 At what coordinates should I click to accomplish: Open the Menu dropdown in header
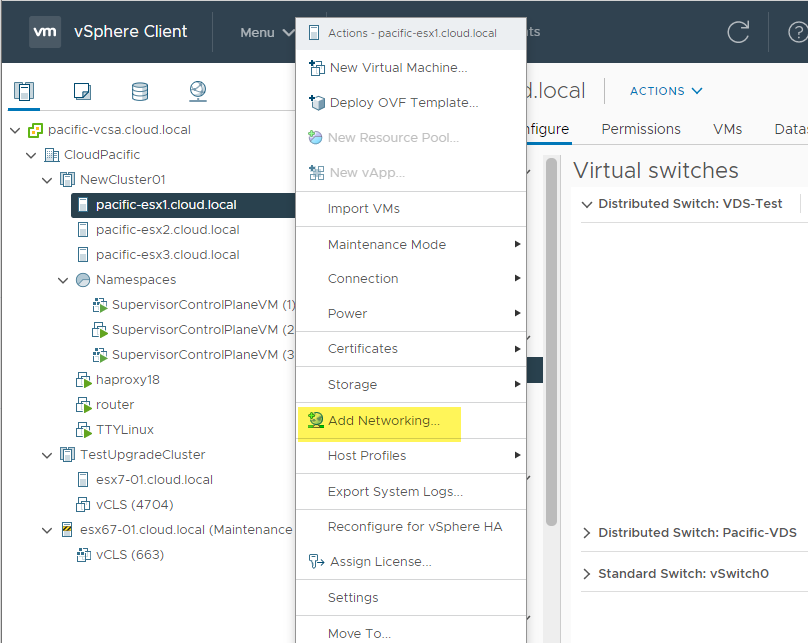coord(267,32)
